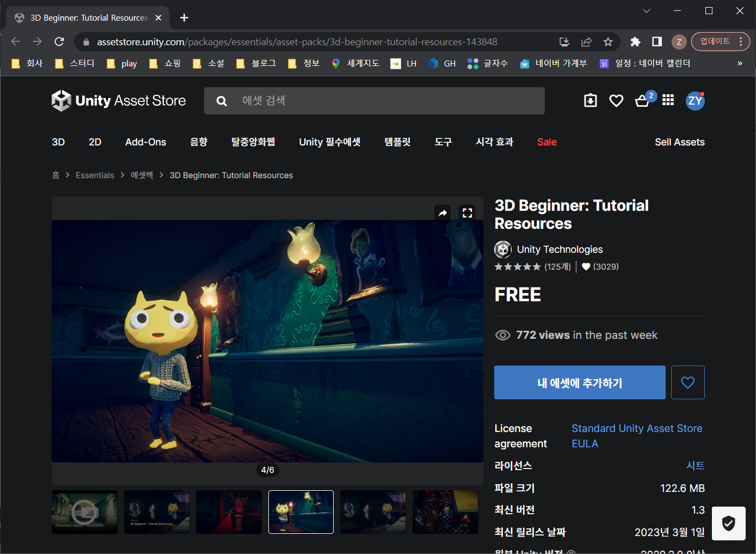Open the GH bookmark
756x554 pixels.
coord(442,63)
